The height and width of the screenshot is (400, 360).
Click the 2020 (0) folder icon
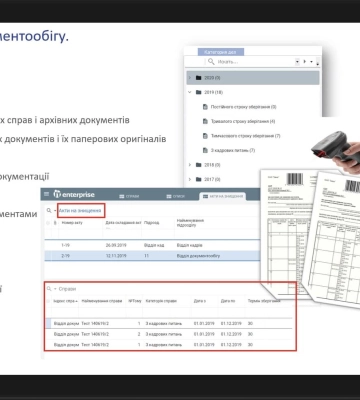coord(199,78)
